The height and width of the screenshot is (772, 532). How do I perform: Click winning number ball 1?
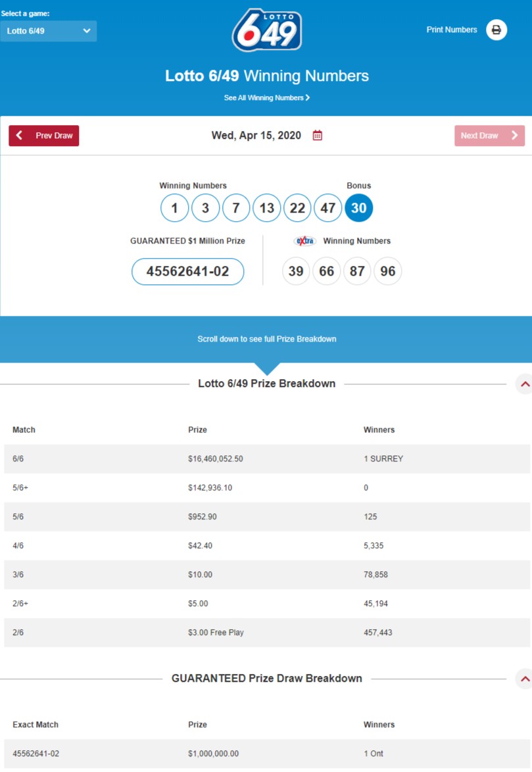coord(174,208)
